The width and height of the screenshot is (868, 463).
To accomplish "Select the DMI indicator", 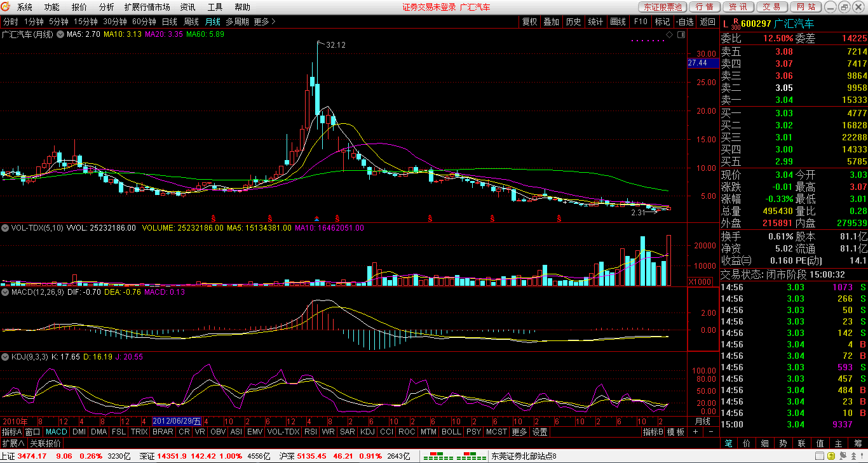I will (79, 432).
